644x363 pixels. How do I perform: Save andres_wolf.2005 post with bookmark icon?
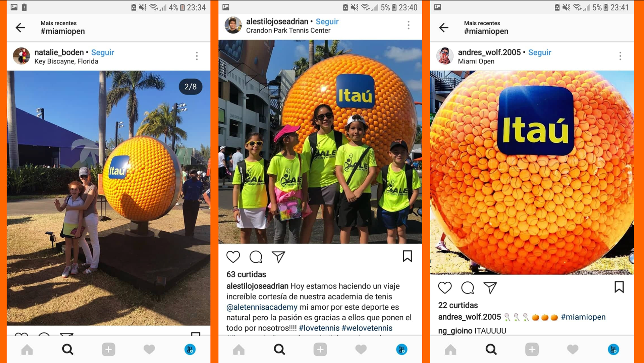(x=619, y=287)
